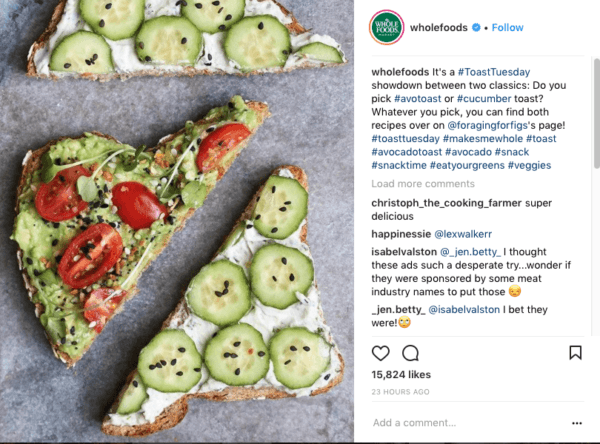
Task: Follow the wholefoods account
Action: tap(507, 28)
